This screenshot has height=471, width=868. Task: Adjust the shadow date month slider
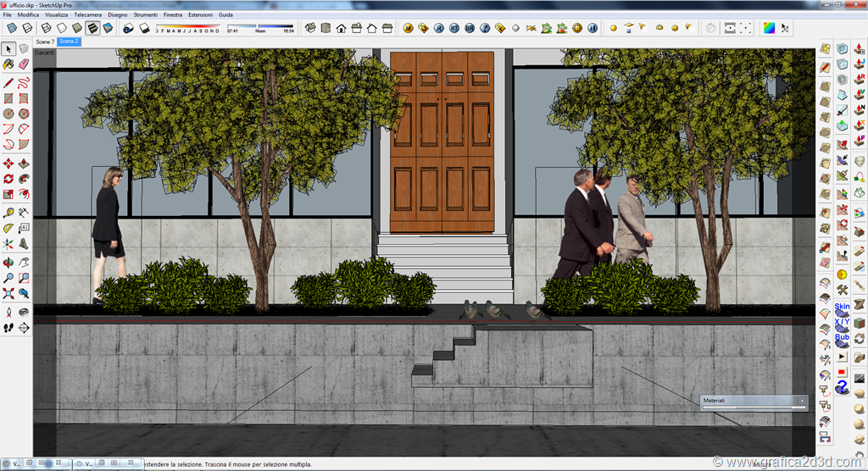point(188,28)
